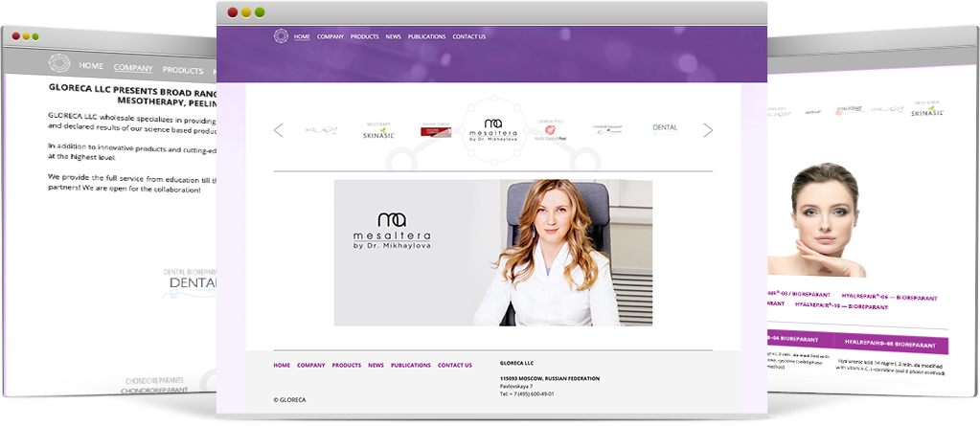
Task: Open the Hyalrepair-06 Bioreparant link in right window
Action: pyautogui.click(x=889, y=298)
